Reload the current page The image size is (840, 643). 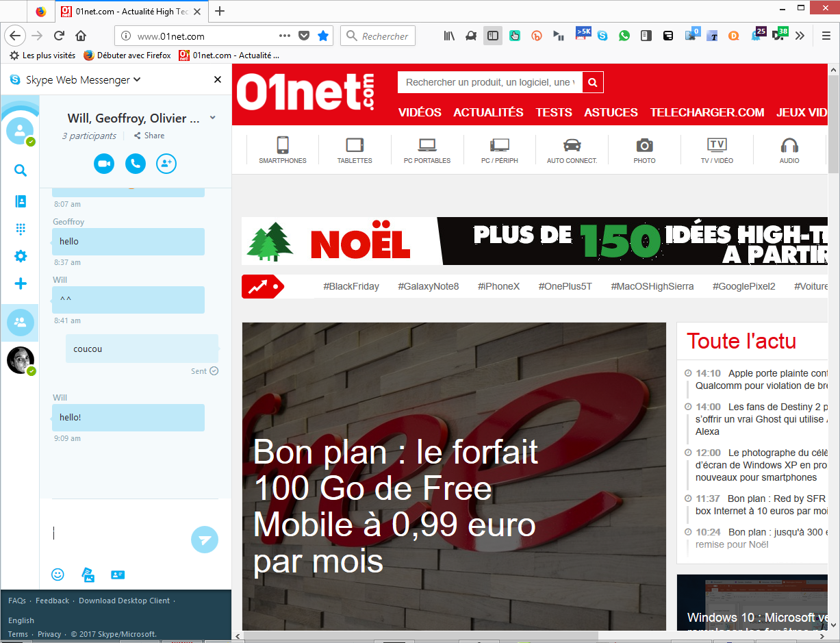[59, 36]
